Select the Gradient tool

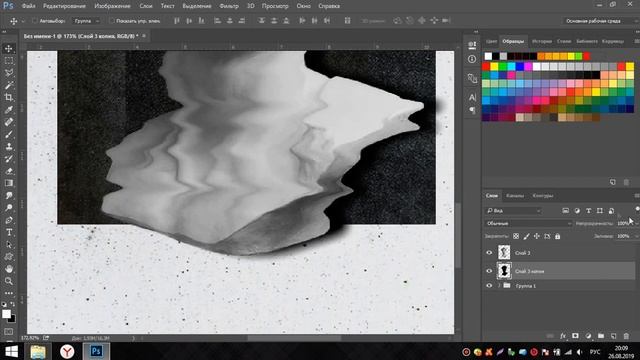[x=9, y=183]
